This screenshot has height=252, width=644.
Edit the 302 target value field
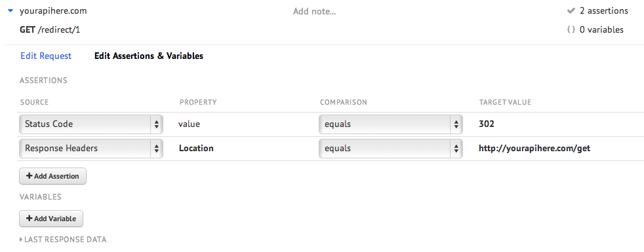(487, 124)
